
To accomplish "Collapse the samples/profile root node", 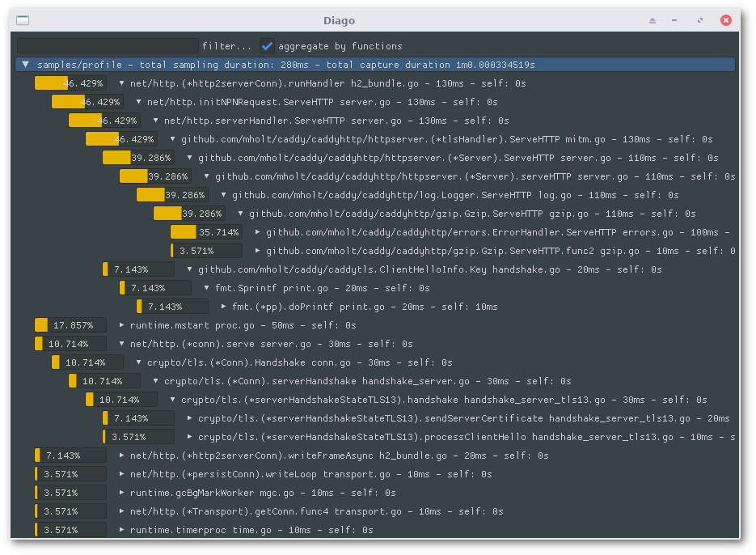I will coord(26,64).
